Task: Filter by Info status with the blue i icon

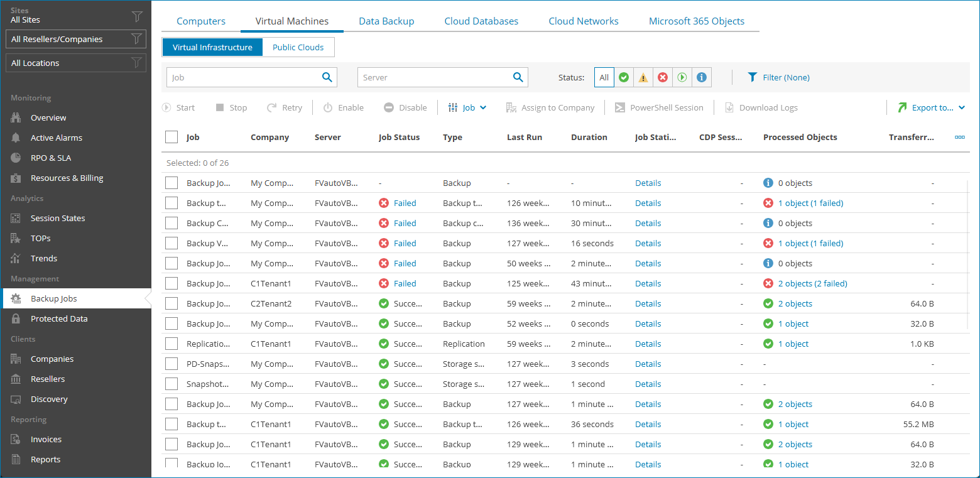Action: 702,77
